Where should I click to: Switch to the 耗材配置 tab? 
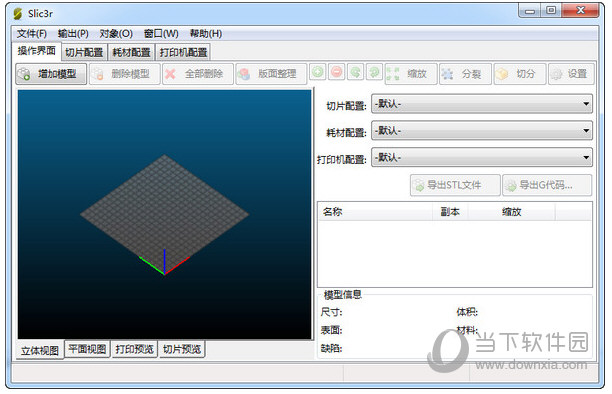click(132, 52)
